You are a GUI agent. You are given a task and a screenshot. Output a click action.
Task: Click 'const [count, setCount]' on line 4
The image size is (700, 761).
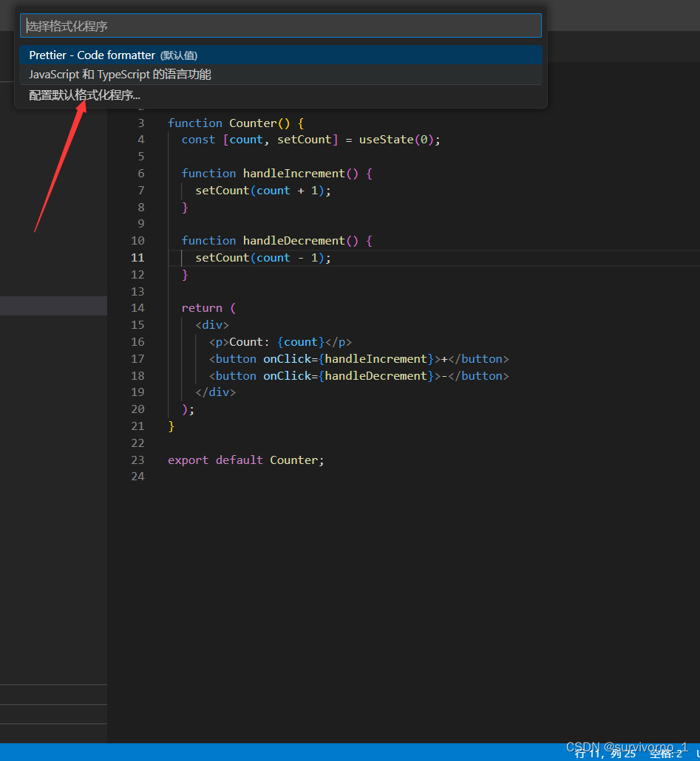[259, 140]
